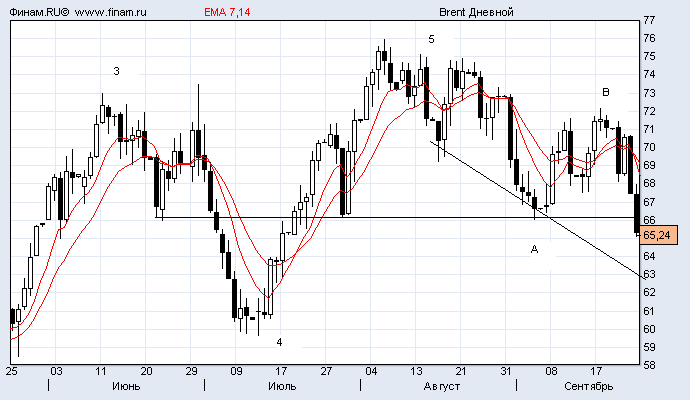Click the Brent Дневной chart title
This screenshot has height=400, width=690.
tap(476, 12)
